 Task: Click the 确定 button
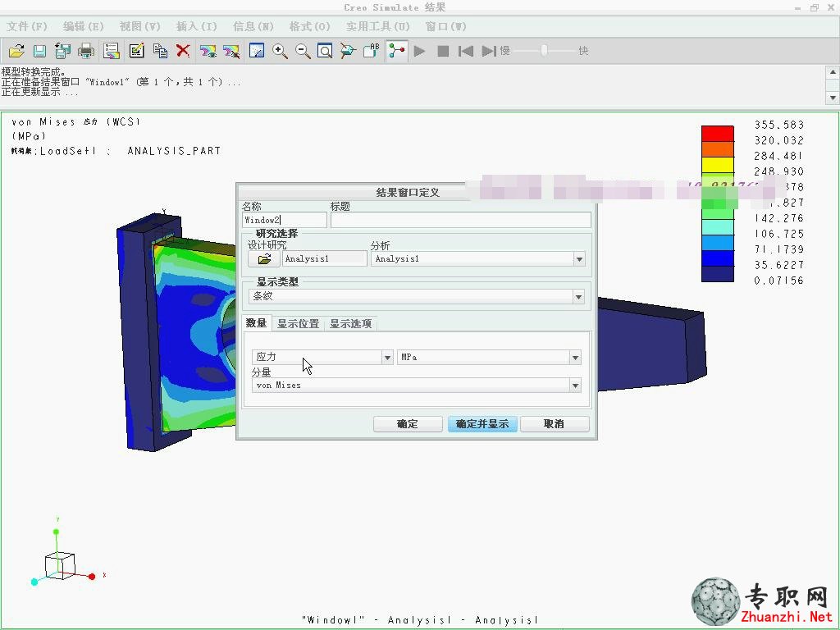408,424
